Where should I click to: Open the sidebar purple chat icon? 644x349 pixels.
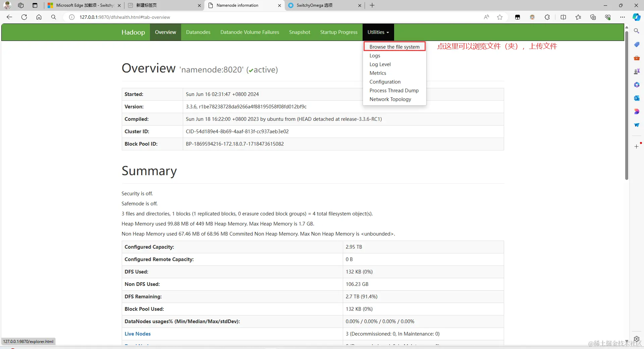click(x=637, y=111)
